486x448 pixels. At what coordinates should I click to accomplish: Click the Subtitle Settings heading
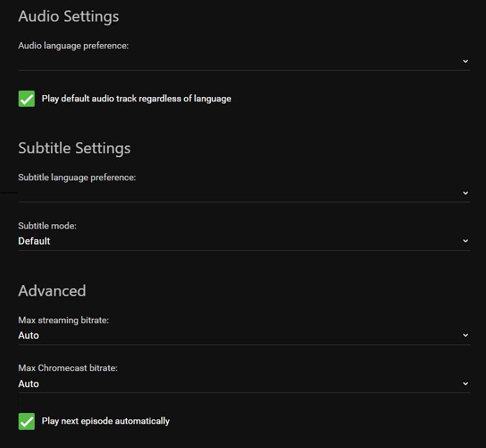pyautogui.click(x=74, y=148)
